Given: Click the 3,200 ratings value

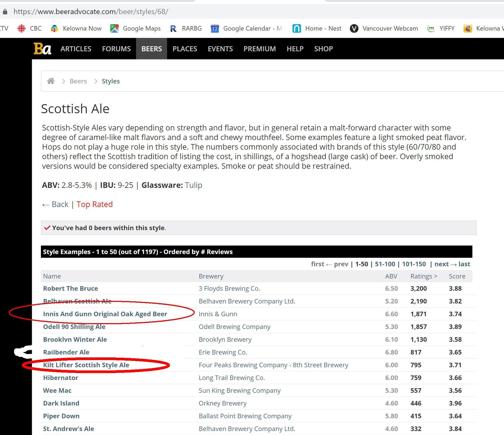Looking at the screenshot, I should coord(419,288).
